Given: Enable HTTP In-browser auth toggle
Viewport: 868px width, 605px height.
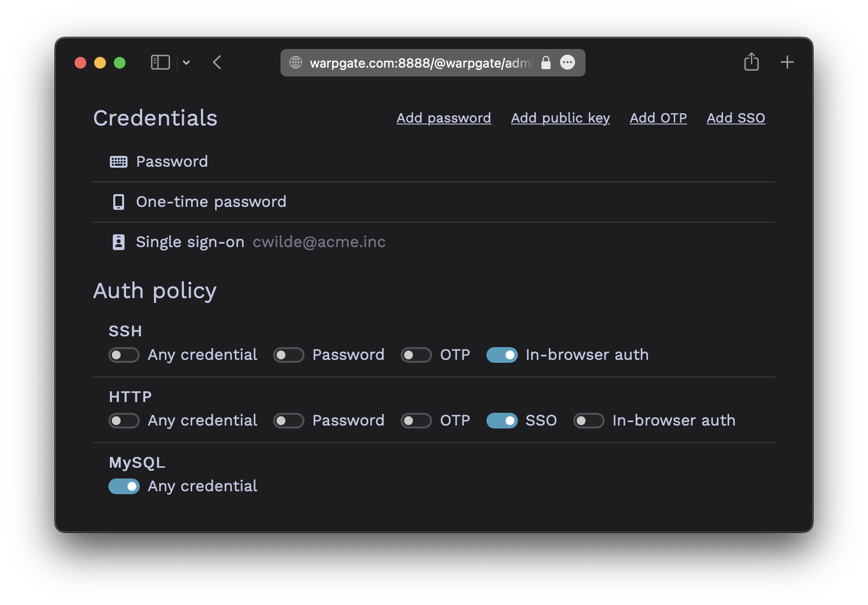Looking at the screenshot, I should 588,421.
